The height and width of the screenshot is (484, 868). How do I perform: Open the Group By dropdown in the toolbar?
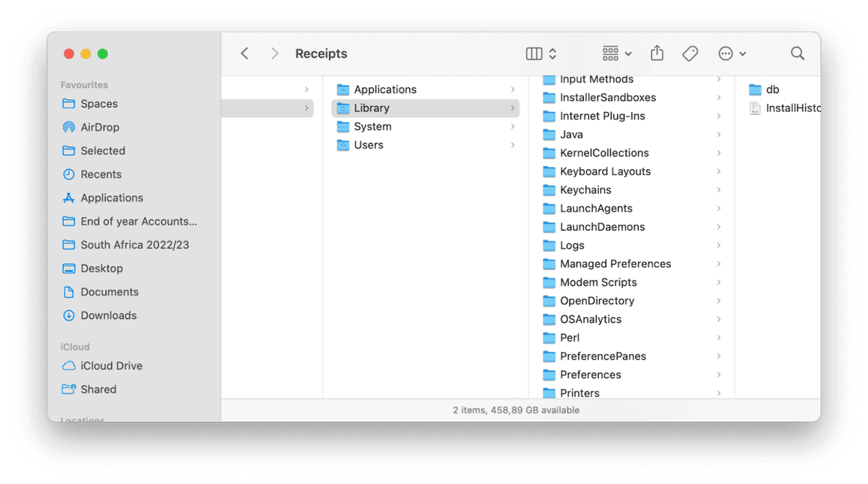point(615,53)
